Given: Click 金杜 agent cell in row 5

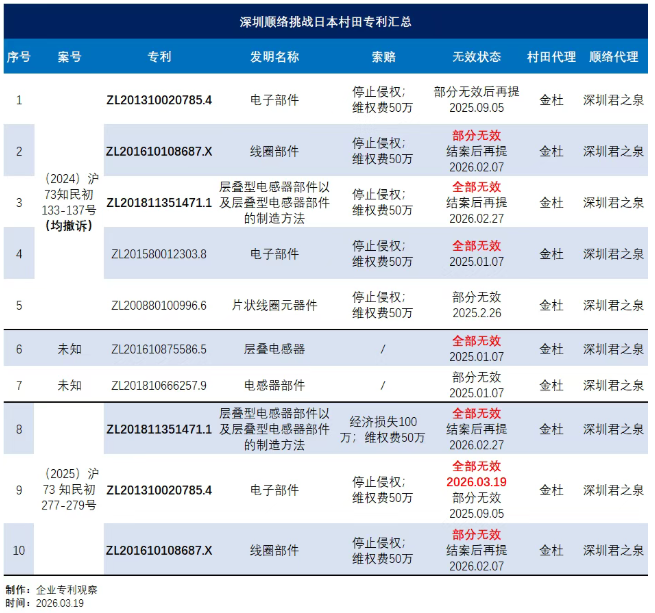Looking at the screenshot, I should [x=551, y=305].
